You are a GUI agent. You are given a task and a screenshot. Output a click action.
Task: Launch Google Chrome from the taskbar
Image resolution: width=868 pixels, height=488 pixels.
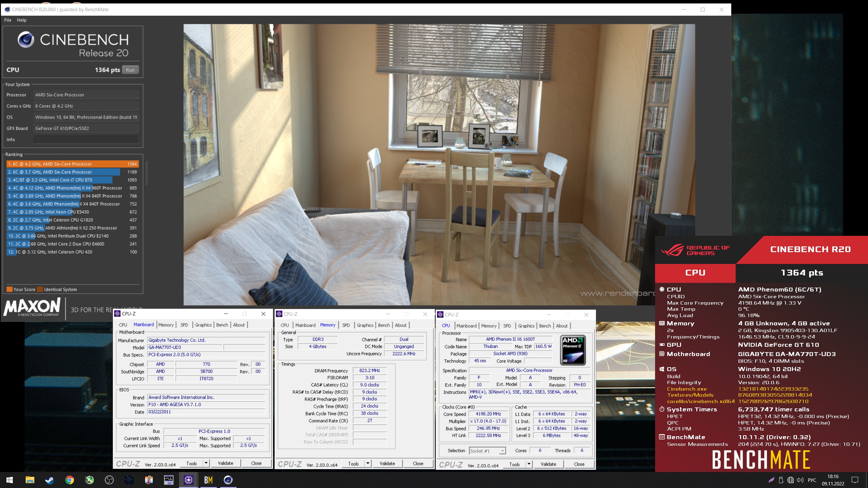[69, 480]
